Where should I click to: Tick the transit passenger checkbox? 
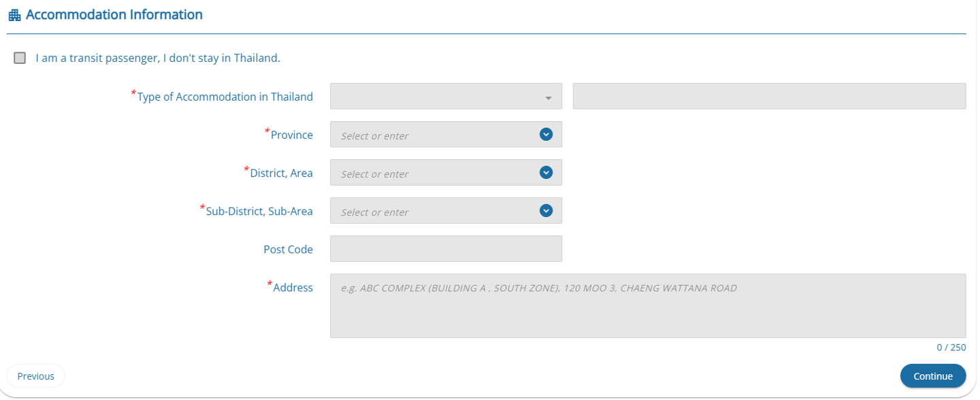pos(20,58)
